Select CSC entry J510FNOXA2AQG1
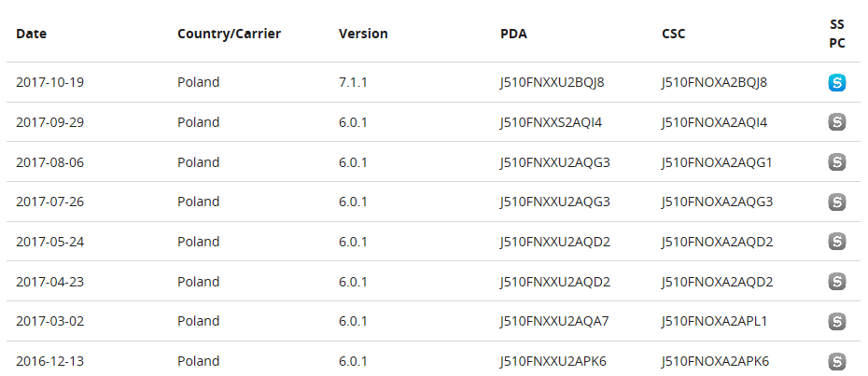 pyautogui.click(x=716, y=162)
